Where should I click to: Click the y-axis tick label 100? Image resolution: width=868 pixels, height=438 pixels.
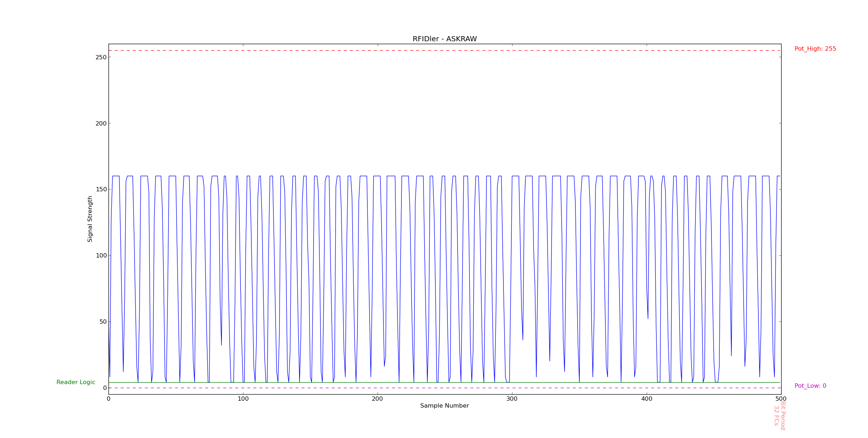coord(101,256)
